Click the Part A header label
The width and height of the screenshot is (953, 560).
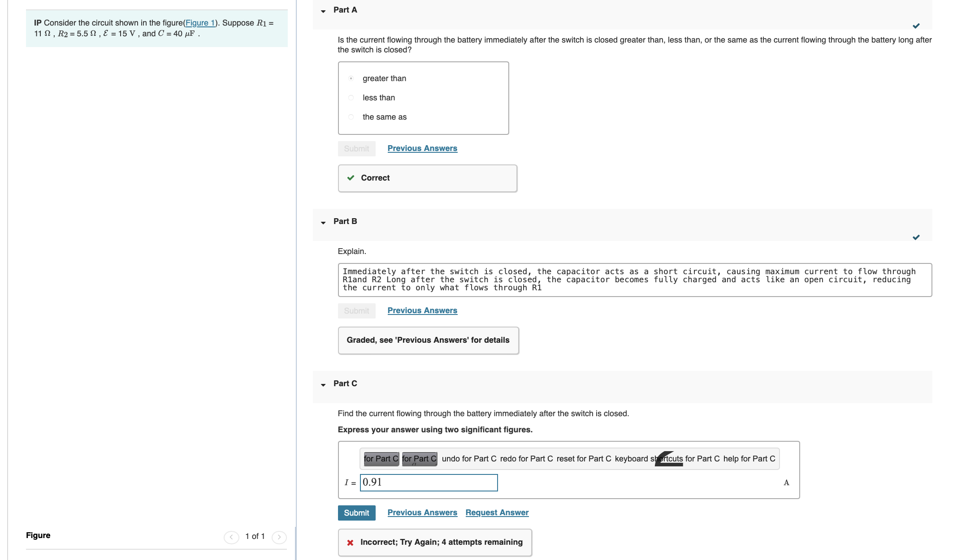345,10
